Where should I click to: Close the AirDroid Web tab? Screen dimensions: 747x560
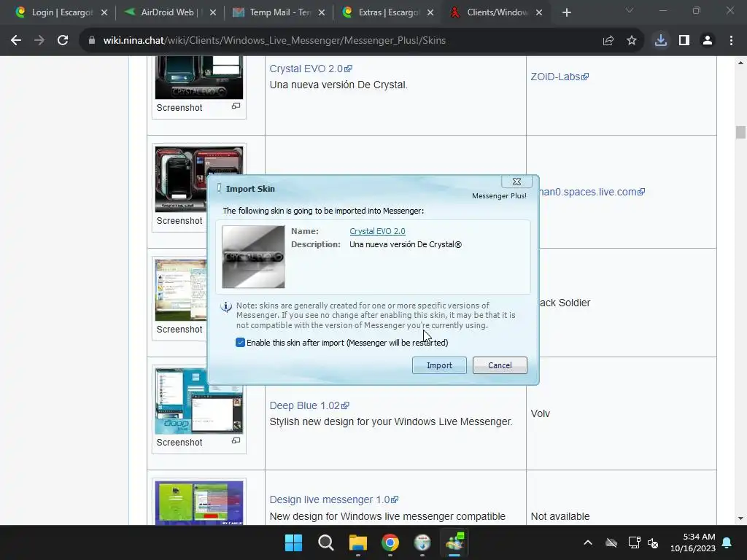tap(213, 12)
